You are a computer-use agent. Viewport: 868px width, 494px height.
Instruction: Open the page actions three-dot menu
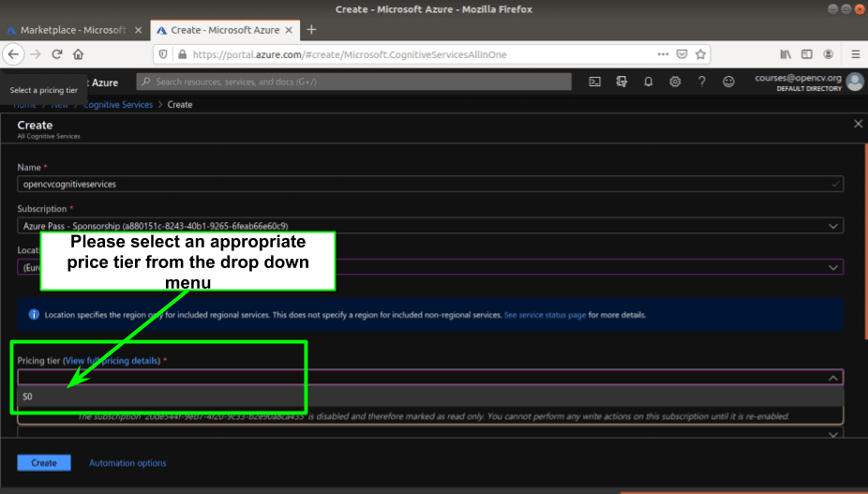663,54
